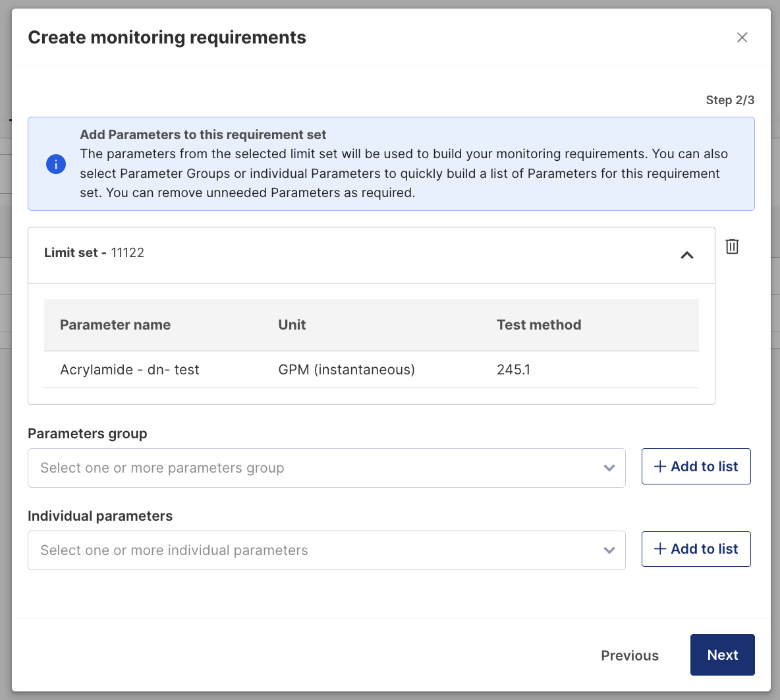This screenshot has width=780, height=700.
Task: Add selected individual parameters to list
Action: click(696, 548)
